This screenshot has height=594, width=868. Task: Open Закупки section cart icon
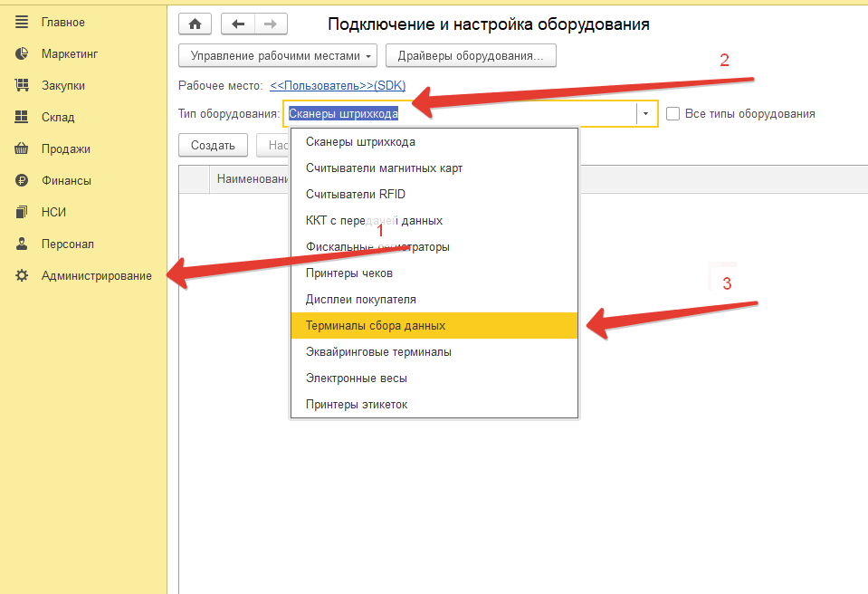pos(23,85)
